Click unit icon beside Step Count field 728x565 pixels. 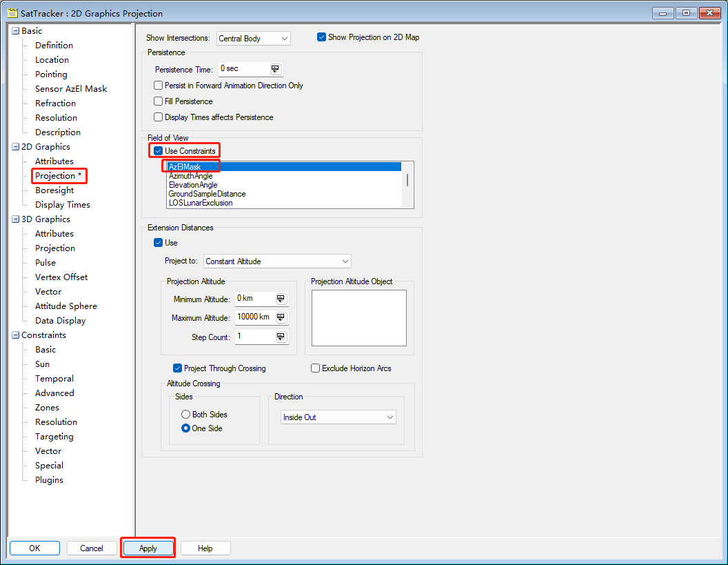coord(281,337)
